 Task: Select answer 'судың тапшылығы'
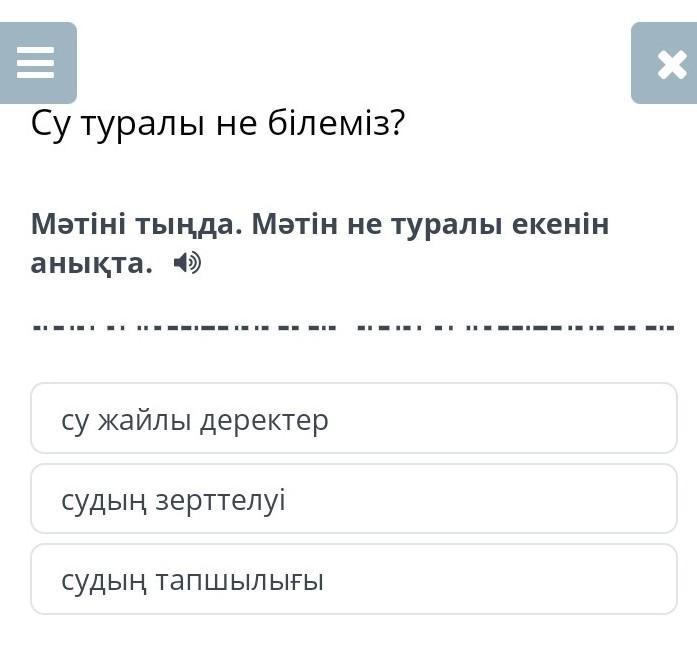point(354,579)
